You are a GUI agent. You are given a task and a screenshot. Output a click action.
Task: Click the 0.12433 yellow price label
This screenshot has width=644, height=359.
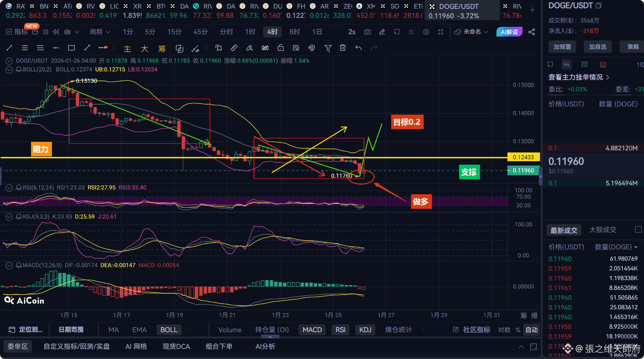pyautogui.click(x=523, y=157)
